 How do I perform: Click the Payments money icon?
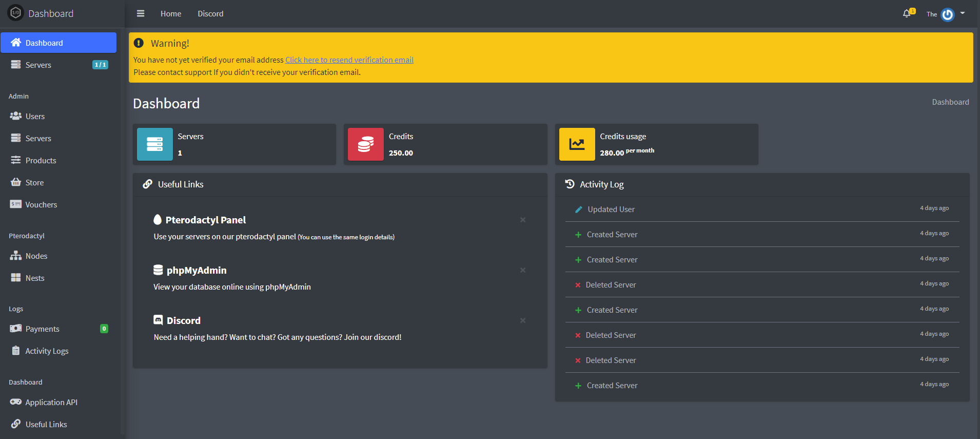[16, 329]
